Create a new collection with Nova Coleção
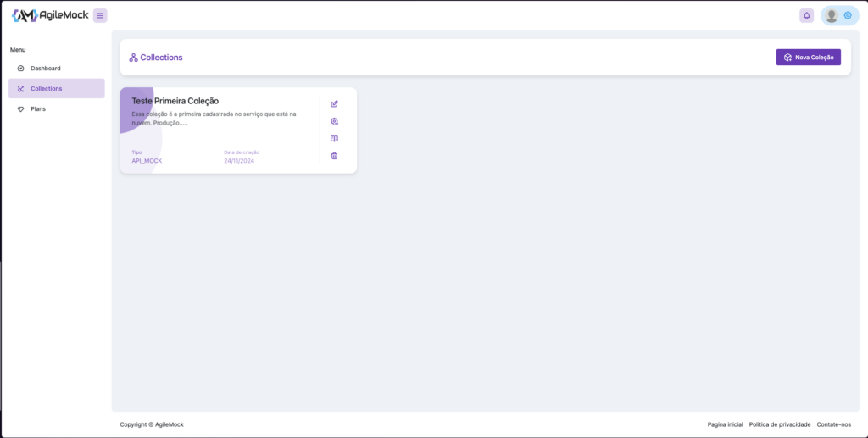The width and height of the screenshot is (868, 438). point(808,57)
